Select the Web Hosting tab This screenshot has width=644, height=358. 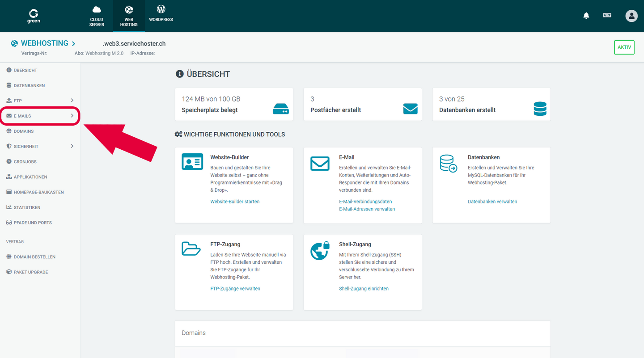tap(129, 16)
